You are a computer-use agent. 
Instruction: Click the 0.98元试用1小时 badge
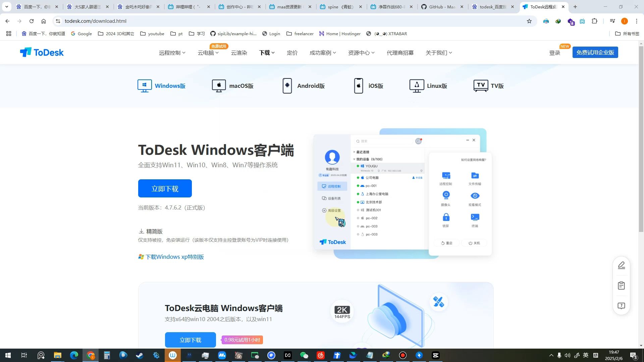point(242,340)
